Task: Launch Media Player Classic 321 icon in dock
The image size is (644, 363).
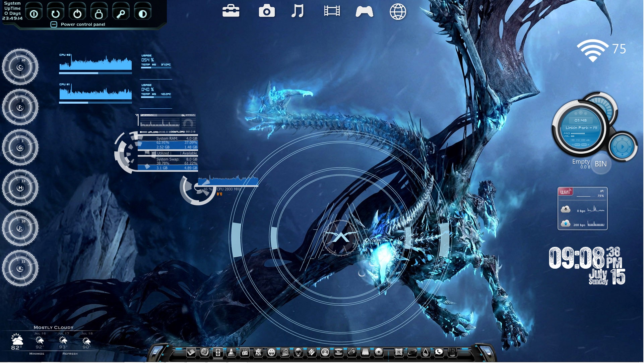Action: [x=245, y=352]
